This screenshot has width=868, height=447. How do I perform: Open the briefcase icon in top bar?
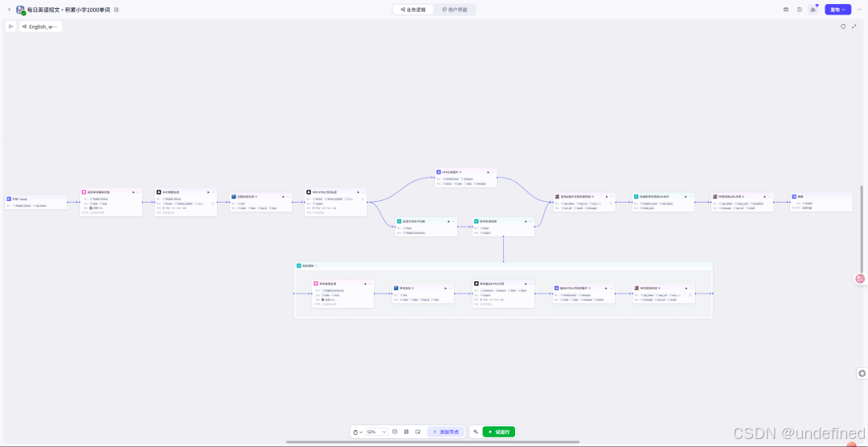[786, 10]
